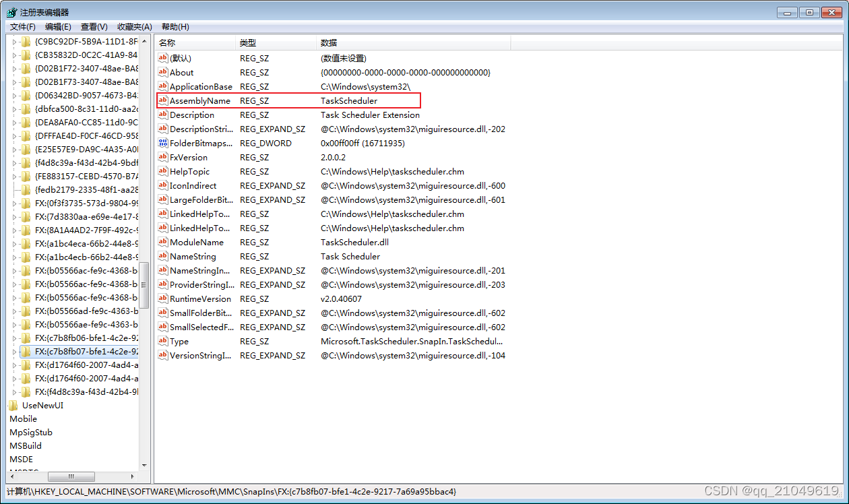The width and height of the screenshot is (849, 504).
Task: Click the IconIndirect value icon
Action: tap(162, 185)
